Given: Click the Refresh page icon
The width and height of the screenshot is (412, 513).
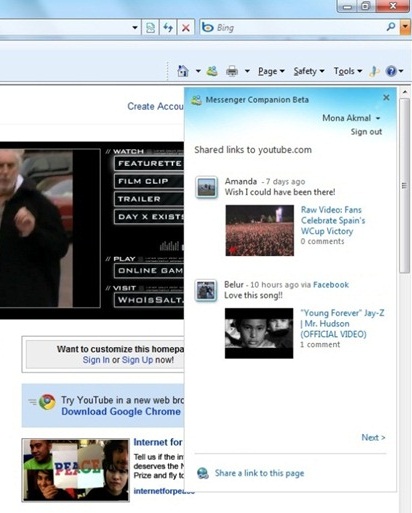Looking at the screenshot, I should pyautogui.click(x=168, y=28).
